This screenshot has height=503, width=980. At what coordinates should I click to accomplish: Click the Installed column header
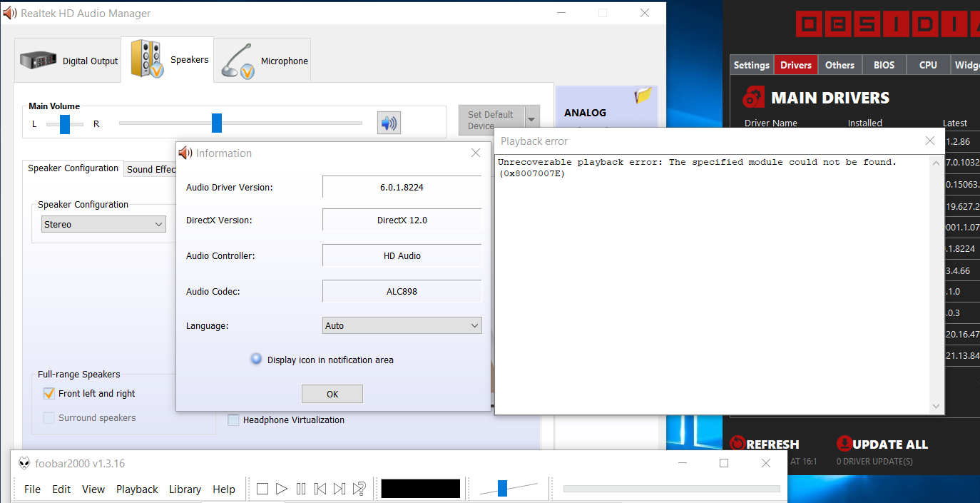[x=864, y=123]
